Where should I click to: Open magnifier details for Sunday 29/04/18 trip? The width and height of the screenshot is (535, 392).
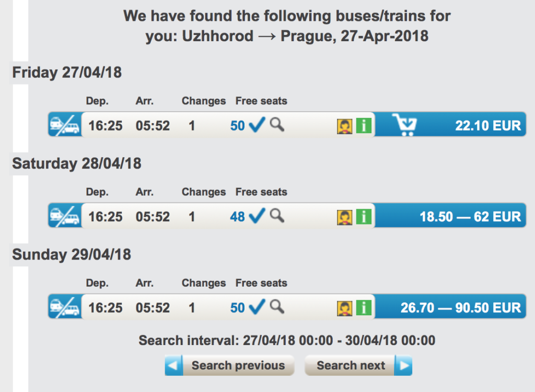click(x=277, y=307)
